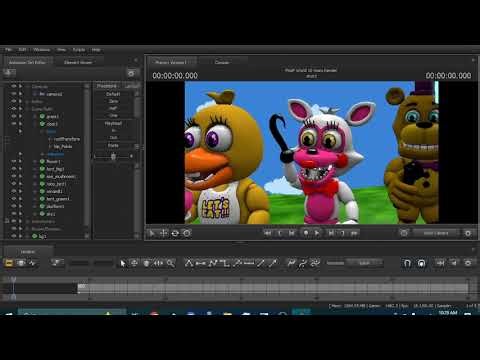Open the viewport settings gear

click(x=468, y=233)
